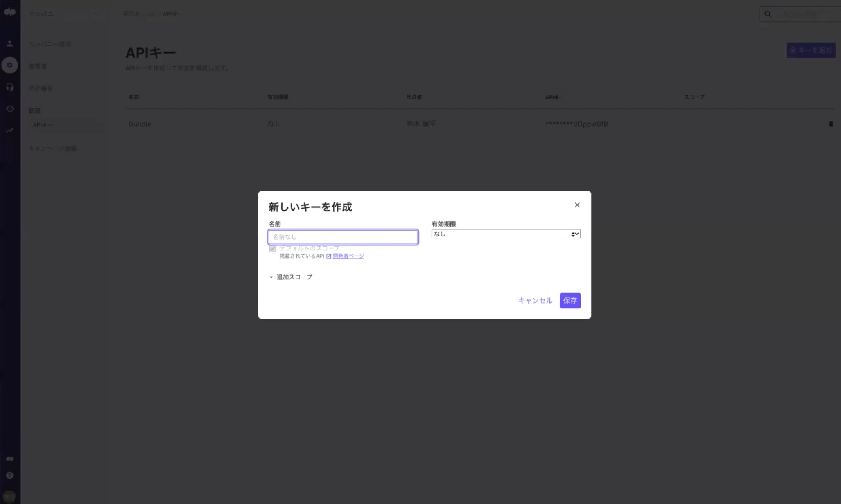The width and height of the screenshot is (841, 504).
Task: Focus the top right search box
Action: click(800, 14)
